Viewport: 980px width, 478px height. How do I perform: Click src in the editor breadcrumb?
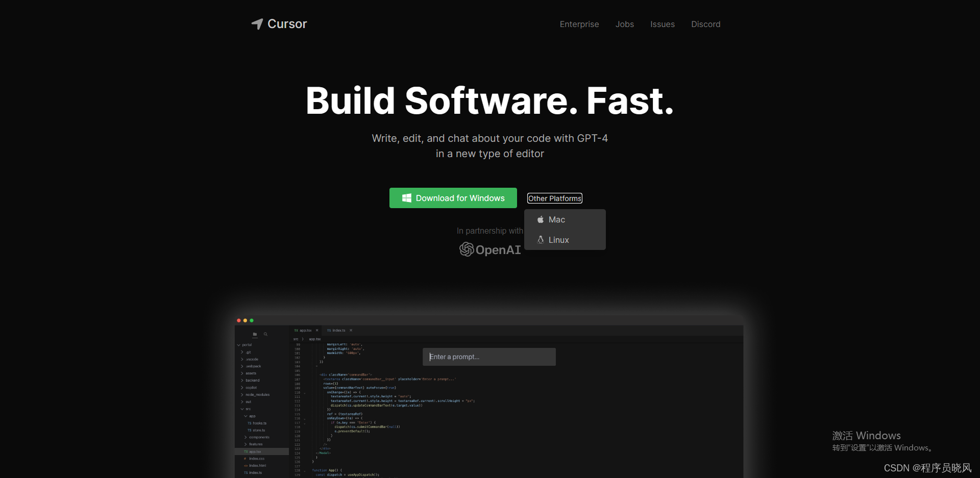pos(296,339)
